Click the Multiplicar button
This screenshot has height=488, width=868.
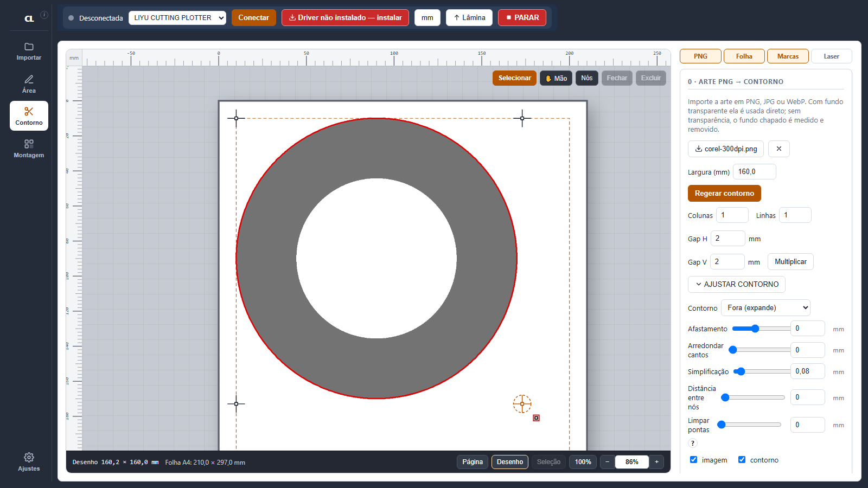click(790, 261)
